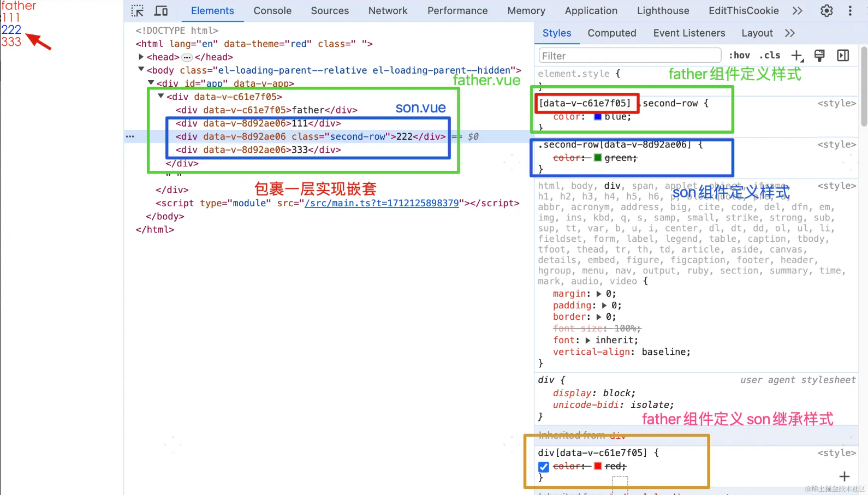The width and height of the screenshot is (868, 495).
Task: Click the vertical-align baseline declaration
Action: point(622,352)
